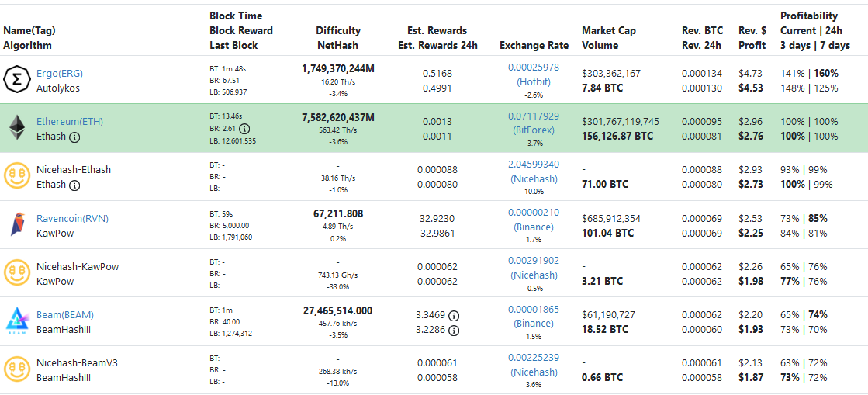Open the Ravencoin(RVN) coin link
868x395 pixels.
click(72, 218)
